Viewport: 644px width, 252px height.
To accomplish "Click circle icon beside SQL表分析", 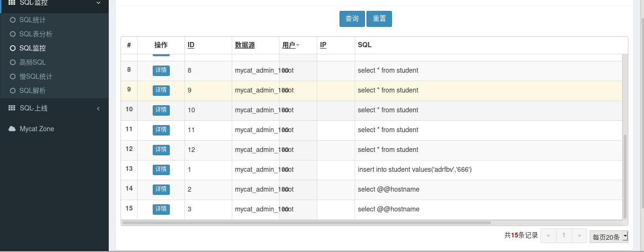I will pos(13,34).
